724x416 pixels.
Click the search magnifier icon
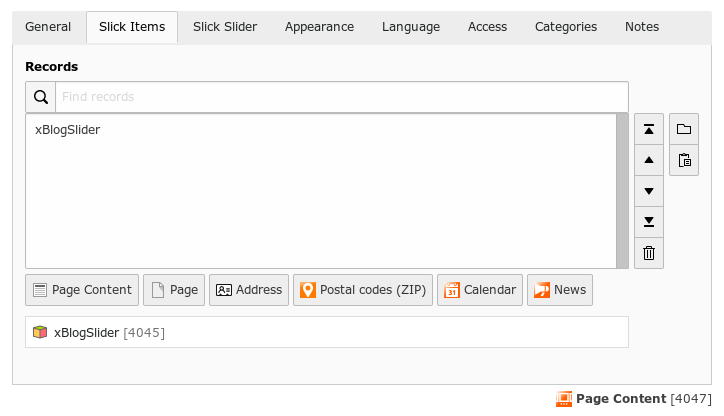point(41,97)
